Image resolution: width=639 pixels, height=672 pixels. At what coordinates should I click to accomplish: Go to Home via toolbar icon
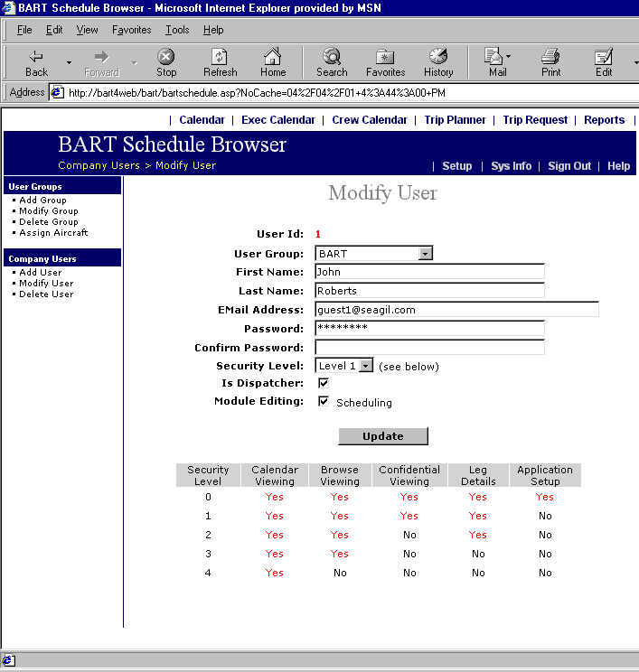click(x=273, y=56)
